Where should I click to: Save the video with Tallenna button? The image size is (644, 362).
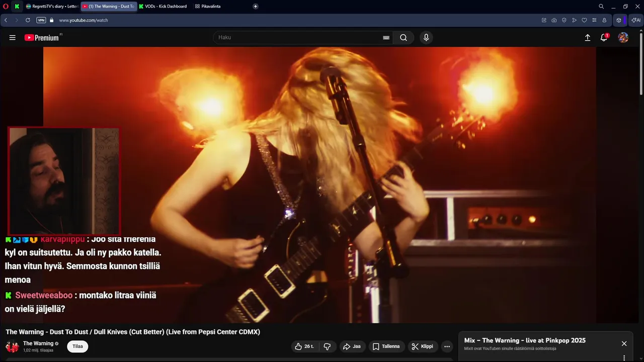pos(386,346)
